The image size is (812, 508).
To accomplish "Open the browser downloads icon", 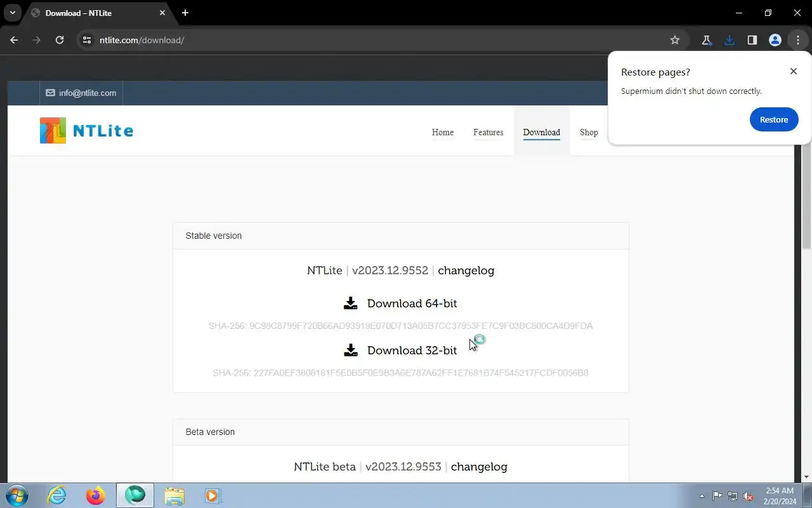I will pyautogui.click(x=730, y=40).
